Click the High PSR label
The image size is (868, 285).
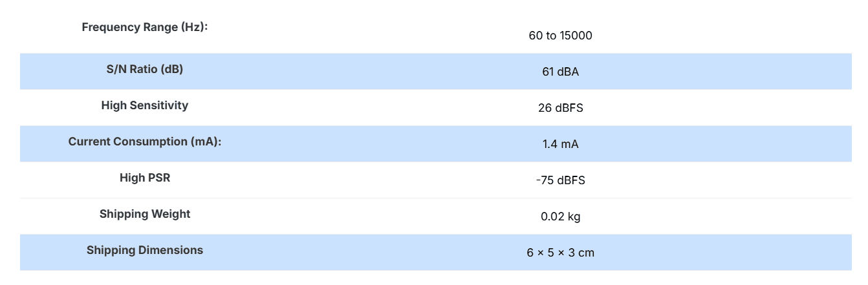145,178
